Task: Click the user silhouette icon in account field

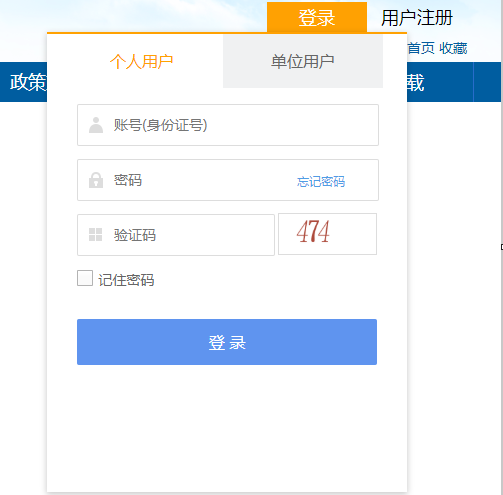Action: pos(96,125)
